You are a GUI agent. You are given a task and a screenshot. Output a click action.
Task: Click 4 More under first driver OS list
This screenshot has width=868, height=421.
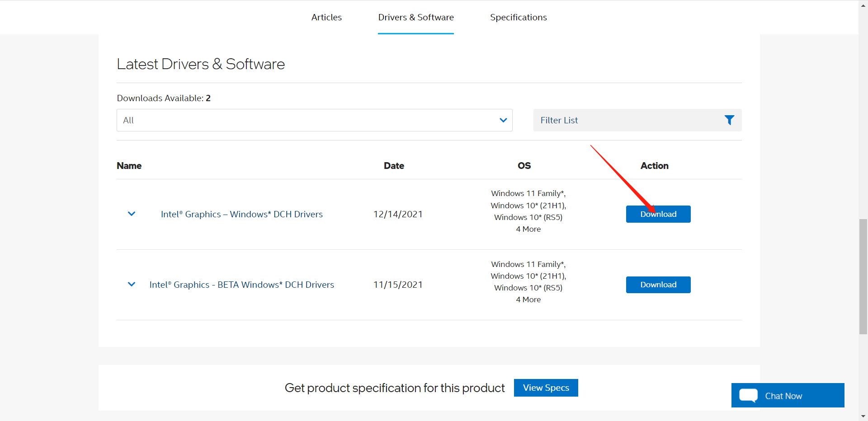[528, 229]
